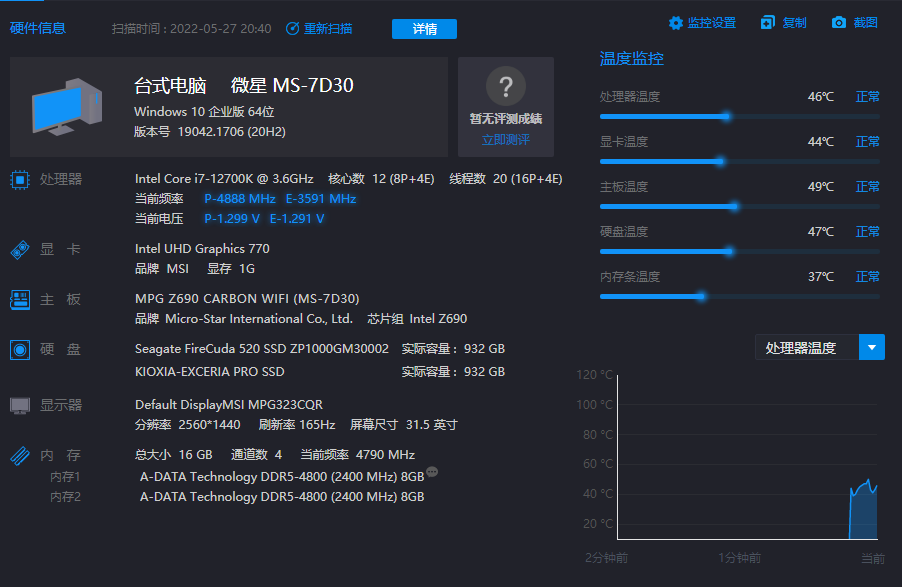902x587 pixels.
Task: Click the Intel Core i7-12700K text
Action: pyautogui.click(x=224, y=179)
